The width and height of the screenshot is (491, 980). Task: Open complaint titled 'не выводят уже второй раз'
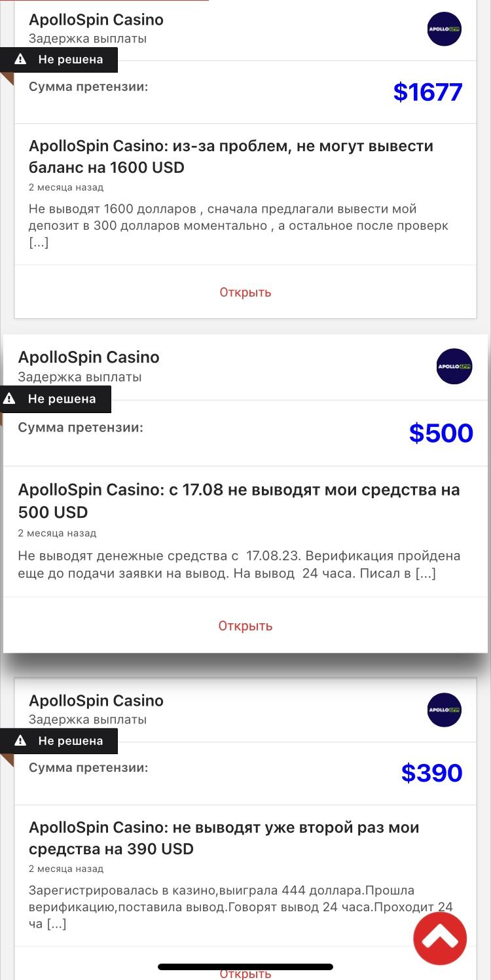224,838
